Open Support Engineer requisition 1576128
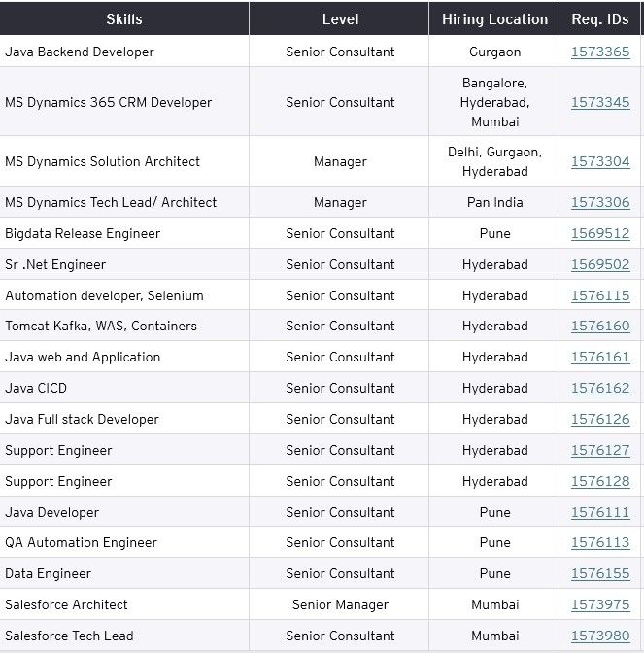The height and width of the screenshot is (653, 644). coord(600,481)
